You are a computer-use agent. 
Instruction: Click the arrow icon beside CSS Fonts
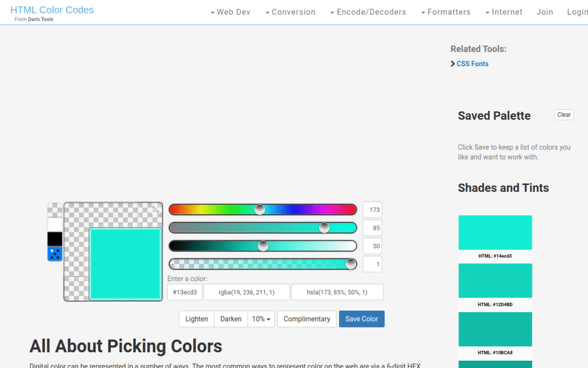tap(453, 63)
